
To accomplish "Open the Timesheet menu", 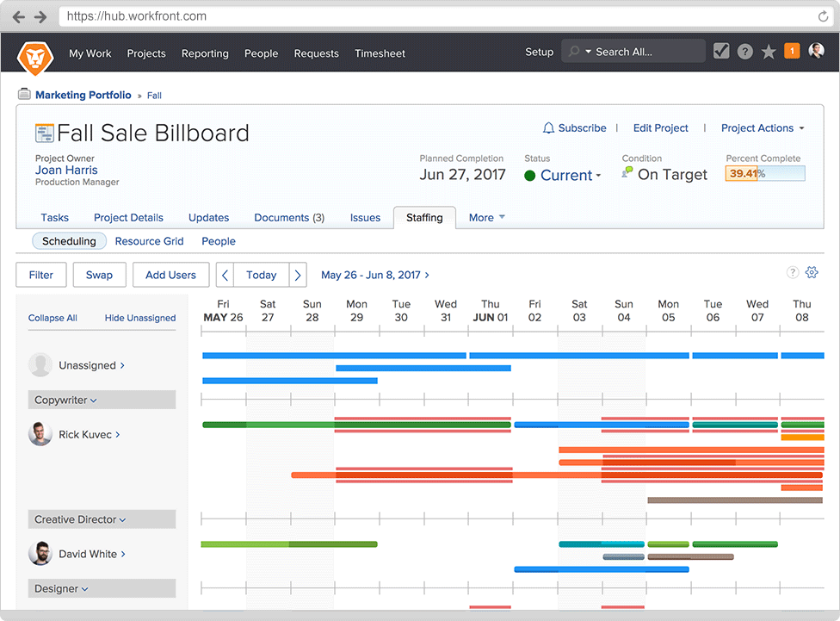I will click(x=380, y=53).
